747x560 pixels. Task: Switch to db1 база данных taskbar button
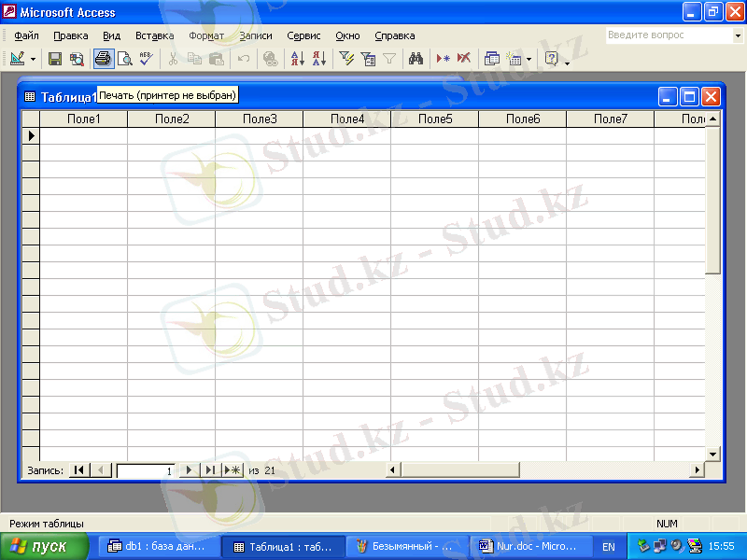[x=159, y=546]
